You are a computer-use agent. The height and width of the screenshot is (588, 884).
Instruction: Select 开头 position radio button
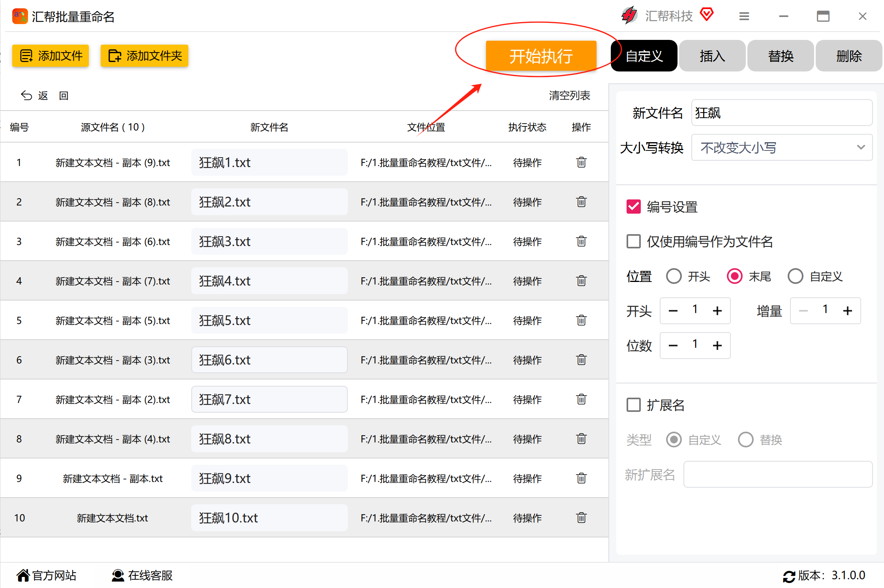coord(674,276)
